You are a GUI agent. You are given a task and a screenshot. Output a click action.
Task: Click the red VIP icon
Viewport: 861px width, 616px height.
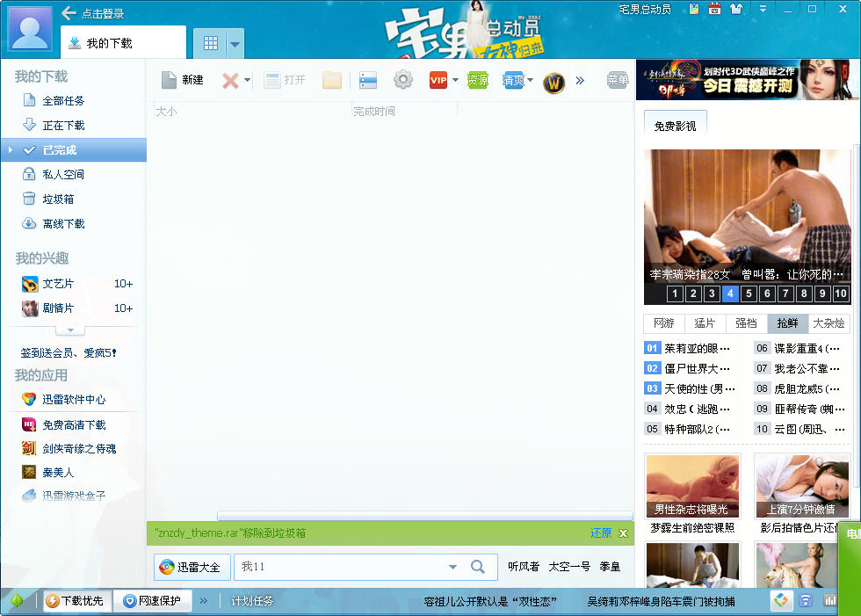click(x=438, y=80)
